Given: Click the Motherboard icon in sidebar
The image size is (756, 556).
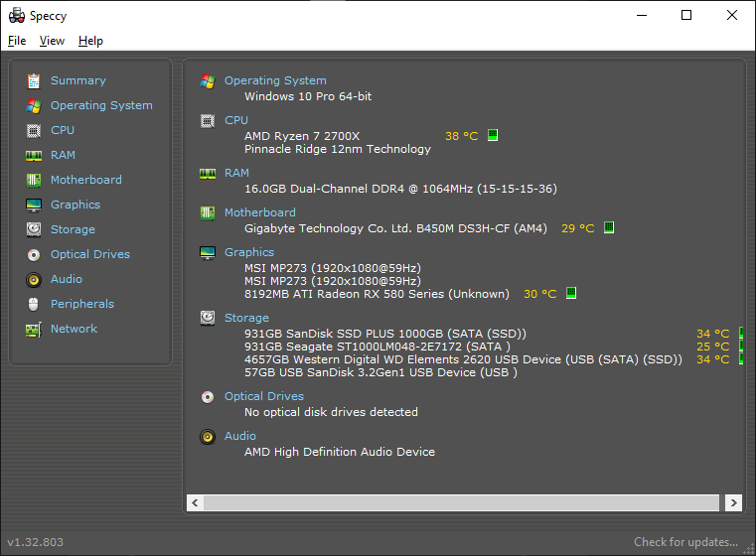Looking at the screenshot, I should click(33, 180).
